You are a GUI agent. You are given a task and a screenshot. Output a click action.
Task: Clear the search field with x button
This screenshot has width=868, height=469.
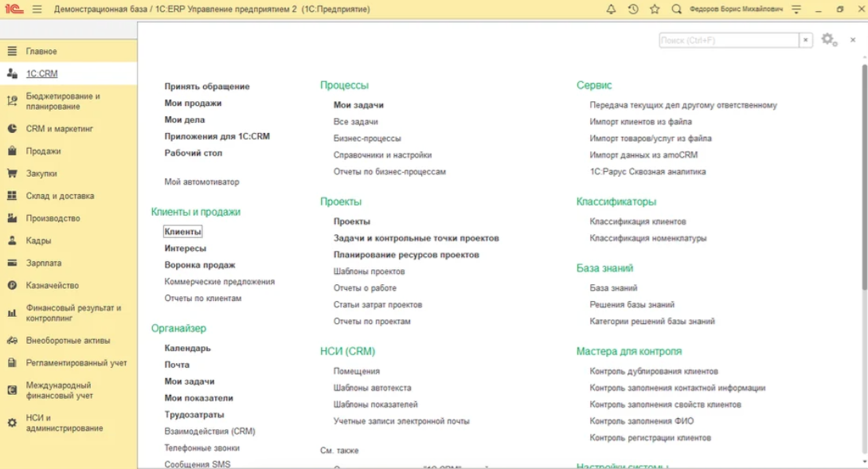[x=805, y=40]
